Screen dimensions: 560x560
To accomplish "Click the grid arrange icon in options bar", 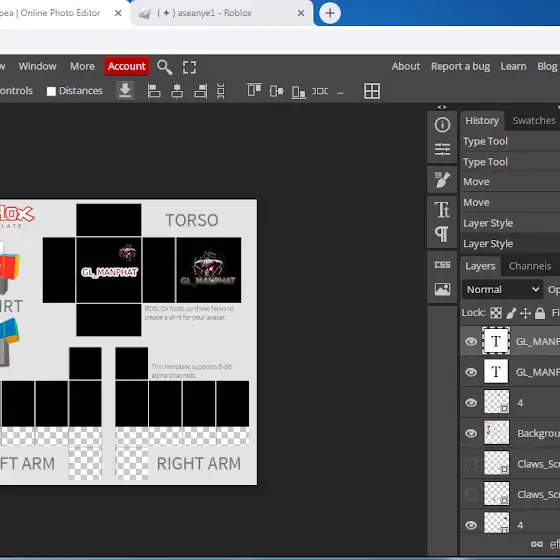I will [372, 91].
